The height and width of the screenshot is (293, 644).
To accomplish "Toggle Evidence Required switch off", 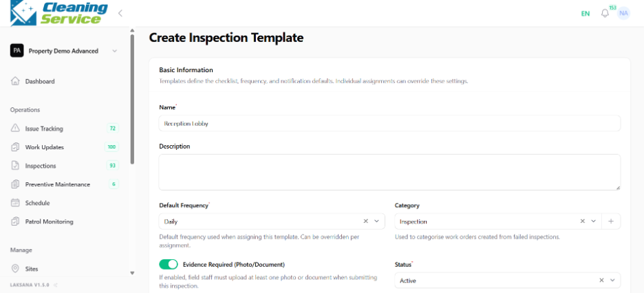I will (169, 264).
